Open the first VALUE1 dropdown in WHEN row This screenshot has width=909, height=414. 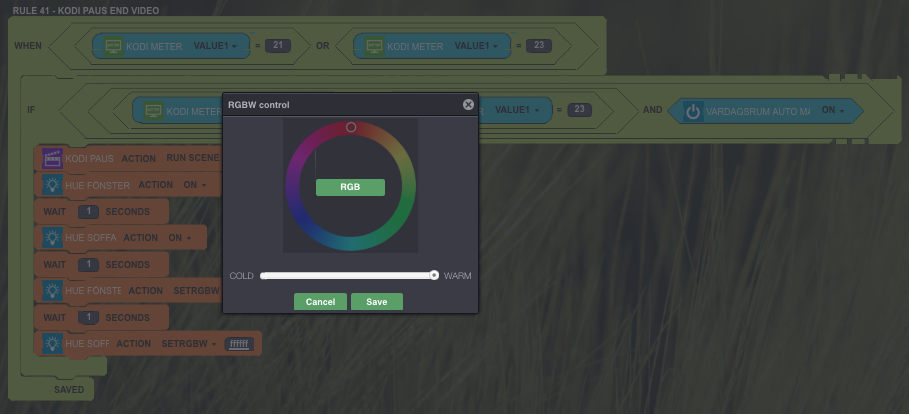click(220, 46)
